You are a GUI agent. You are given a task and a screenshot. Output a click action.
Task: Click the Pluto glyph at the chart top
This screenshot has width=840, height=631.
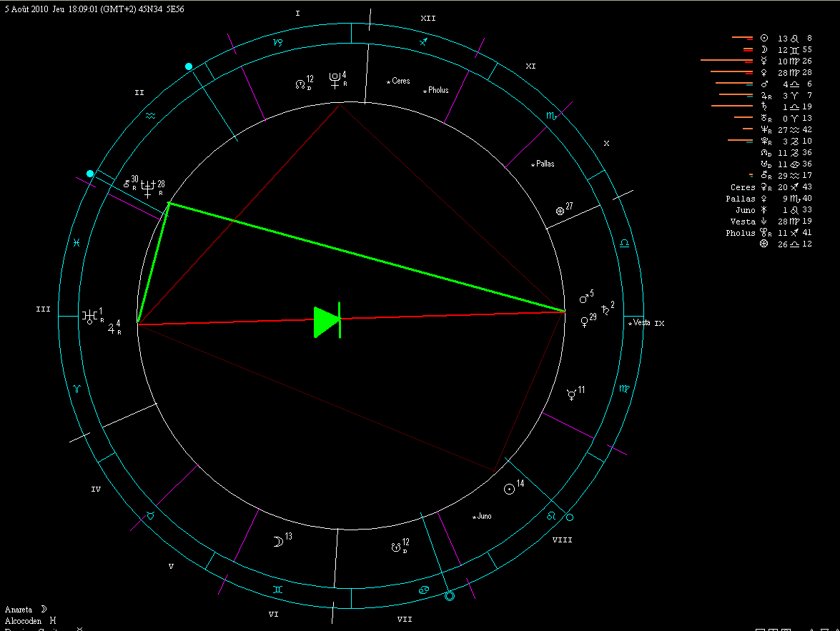tap(334, 79)
